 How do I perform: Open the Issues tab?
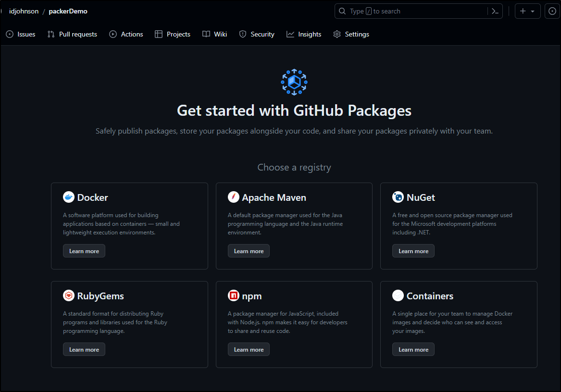point(21,34)
